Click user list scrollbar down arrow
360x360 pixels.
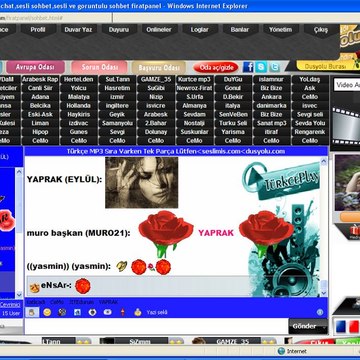(x=19, y=295)
